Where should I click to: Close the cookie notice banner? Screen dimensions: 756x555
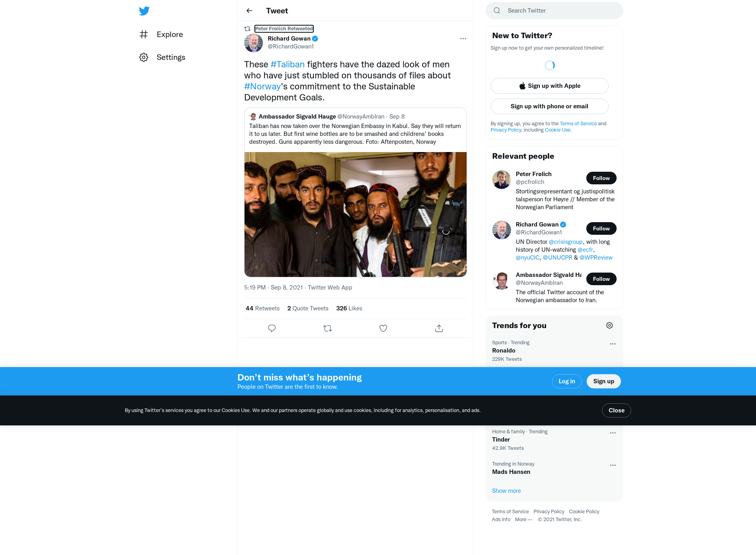click(x=616, y=410)
